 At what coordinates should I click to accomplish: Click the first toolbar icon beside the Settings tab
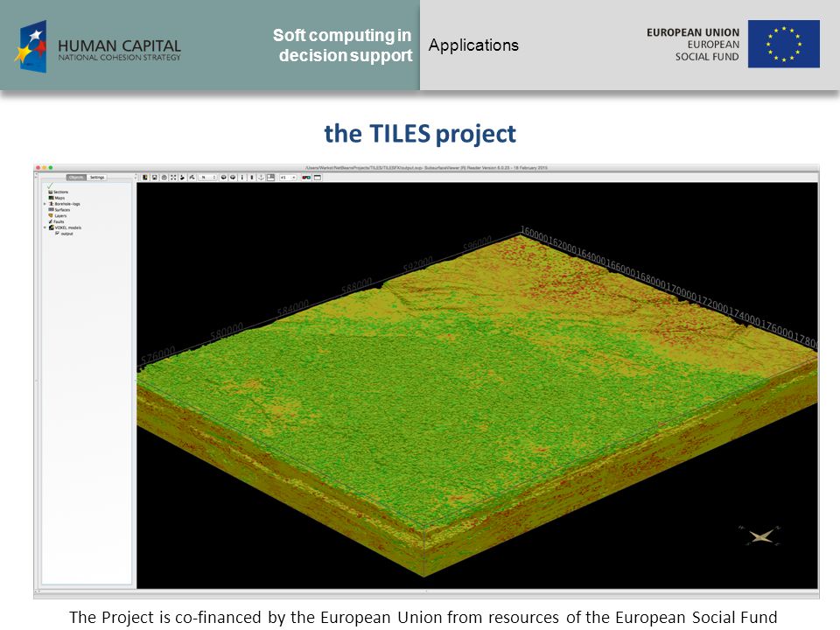click(x=144, y=178)
